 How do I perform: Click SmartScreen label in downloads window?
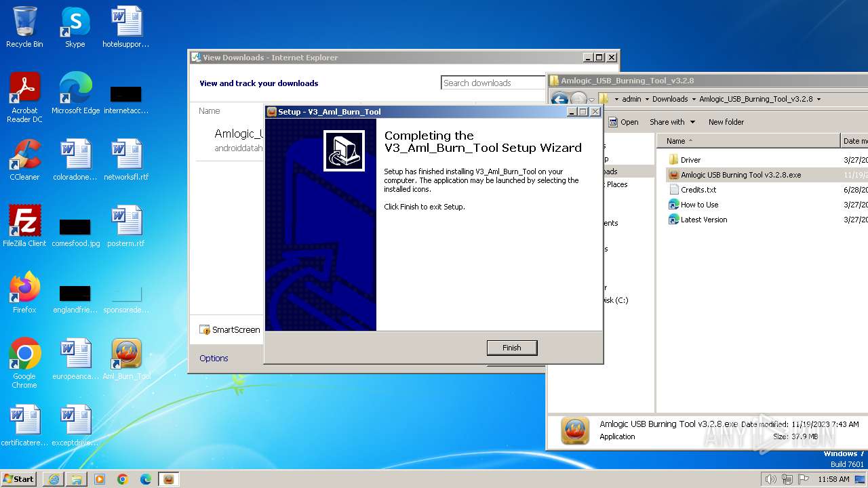(236, 329)
